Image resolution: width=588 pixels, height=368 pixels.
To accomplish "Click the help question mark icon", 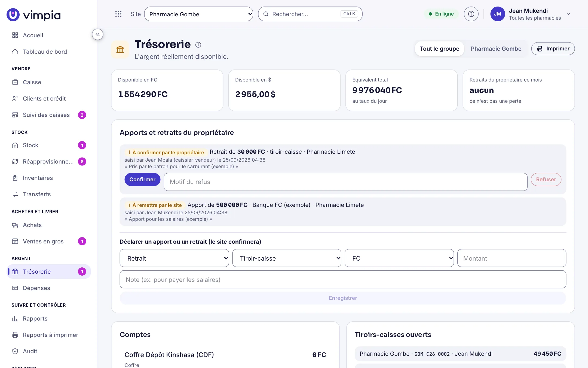I will [471, 14].
